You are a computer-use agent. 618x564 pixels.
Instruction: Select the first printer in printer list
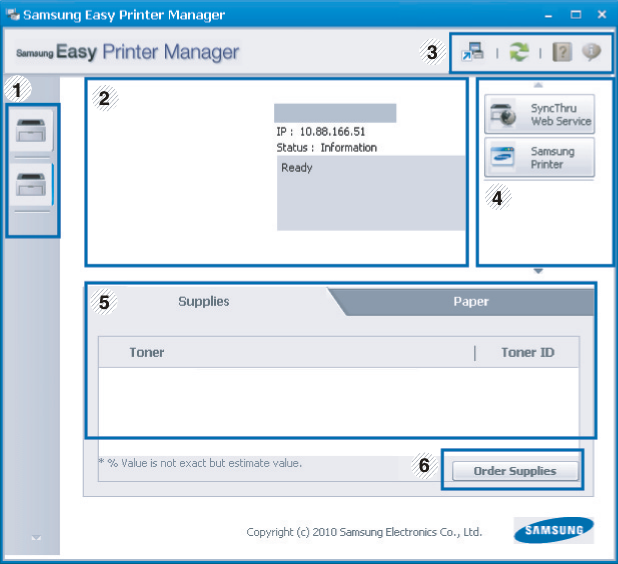pyautogui.click(x=31, y=130)
